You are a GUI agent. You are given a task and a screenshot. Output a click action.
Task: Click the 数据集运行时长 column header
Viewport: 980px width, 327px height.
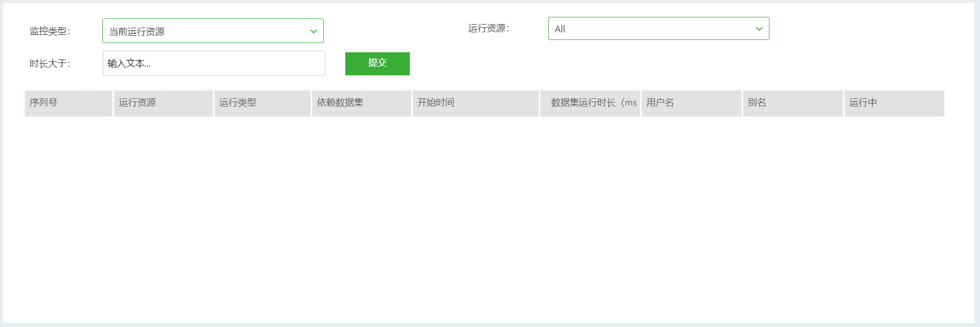(590, 103)
